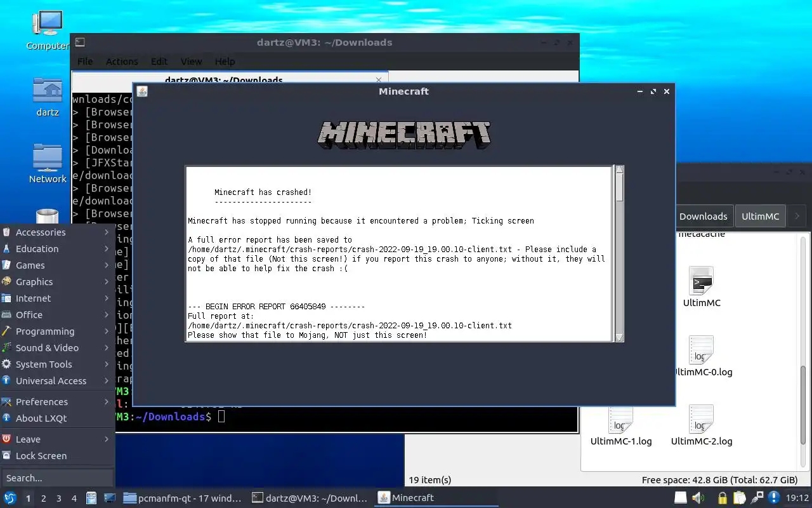Expand the Programming submenu
Screen dimensions: 812x508
coord(58,331)
